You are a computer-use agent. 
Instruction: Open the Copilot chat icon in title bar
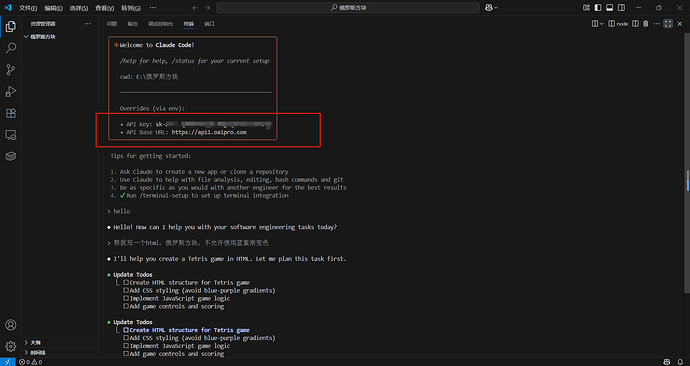[x=488, y=7]
